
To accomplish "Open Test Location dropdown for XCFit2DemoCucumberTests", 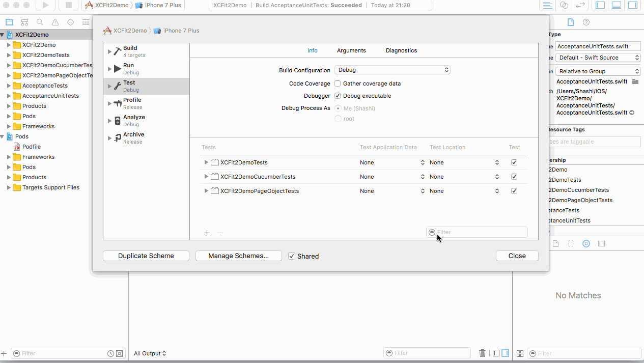I will (464, 177).
